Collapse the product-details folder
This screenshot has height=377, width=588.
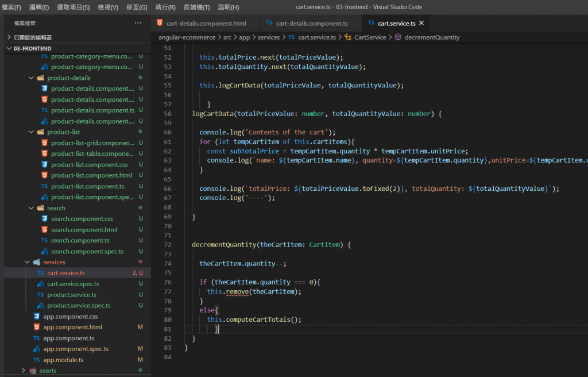pyautogui.click(x=31, y=78)
